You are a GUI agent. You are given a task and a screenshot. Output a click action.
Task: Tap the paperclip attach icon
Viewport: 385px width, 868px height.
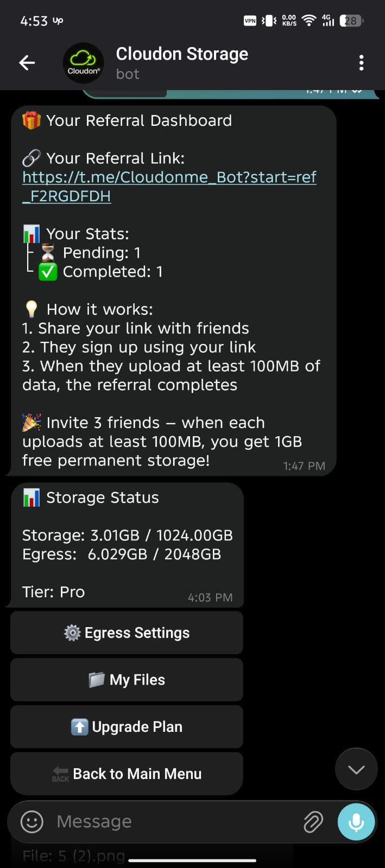pyautogui.click(x=313, y=822)
